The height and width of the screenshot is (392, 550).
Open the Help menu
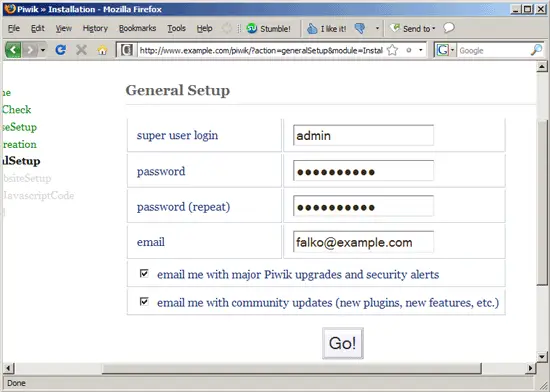[x=204, y=28]
